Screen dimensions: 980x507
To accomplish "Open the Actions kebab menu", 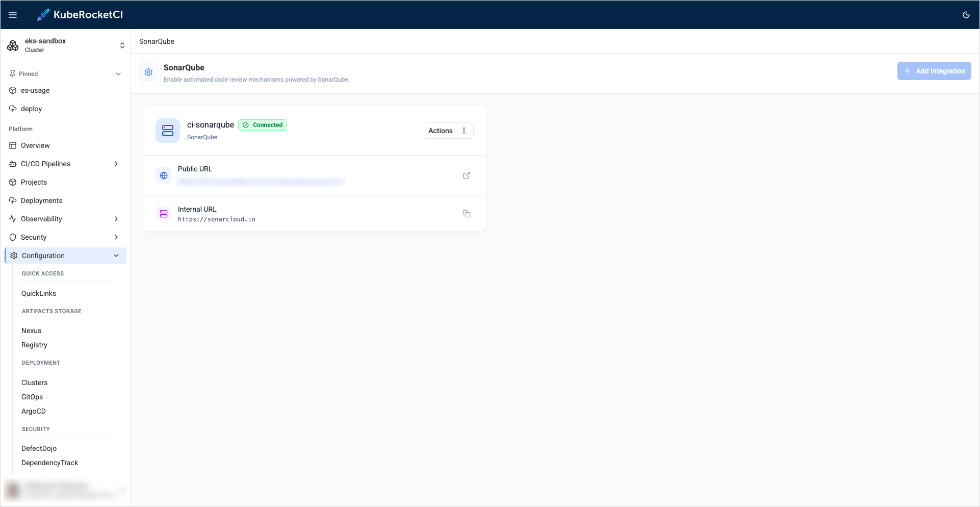I will (x=464, y=131).
